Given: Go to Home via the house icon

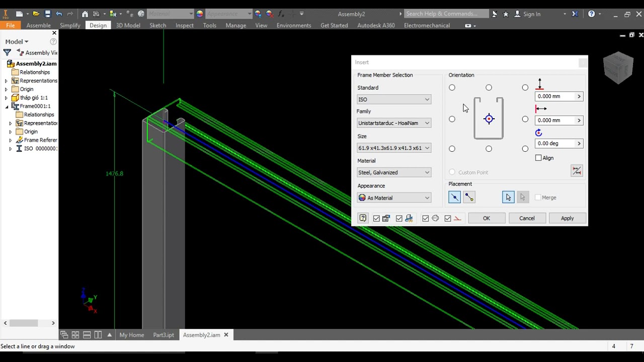Looking at the screenshot, I should tap(85, 14).
